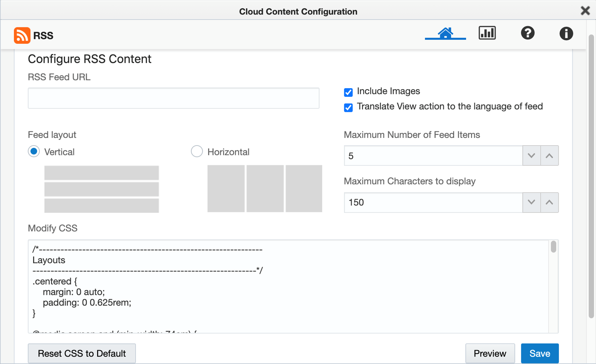The width and height of the screenshot is (596, 364).
Task: Click the Horizontal layout thumbnail image
Action: tap(264, 189)
